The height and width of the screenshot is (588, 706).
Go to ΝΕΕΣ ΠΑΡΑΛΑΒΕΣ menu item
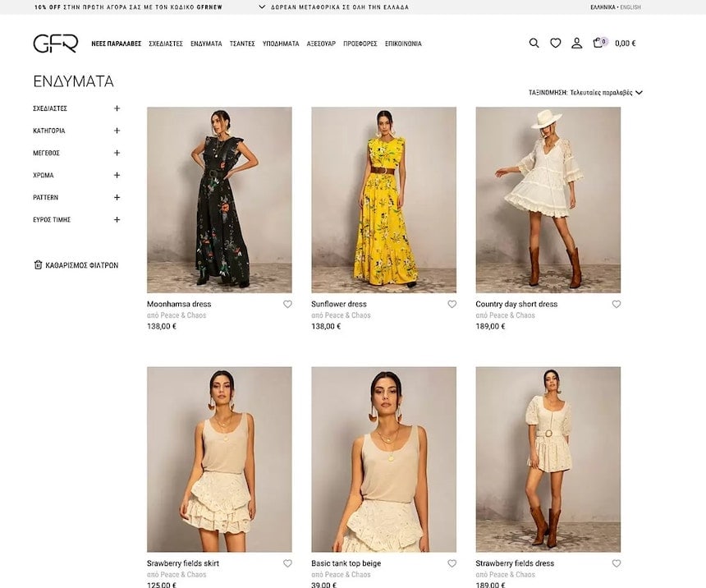(x=117, y=44)
